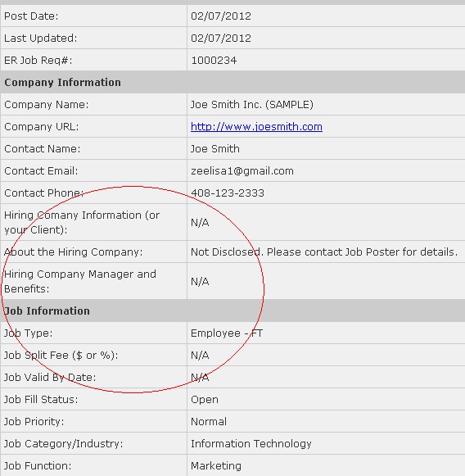Select the Last Updated date value
465x476 pixels.
(x=221, y=39)
